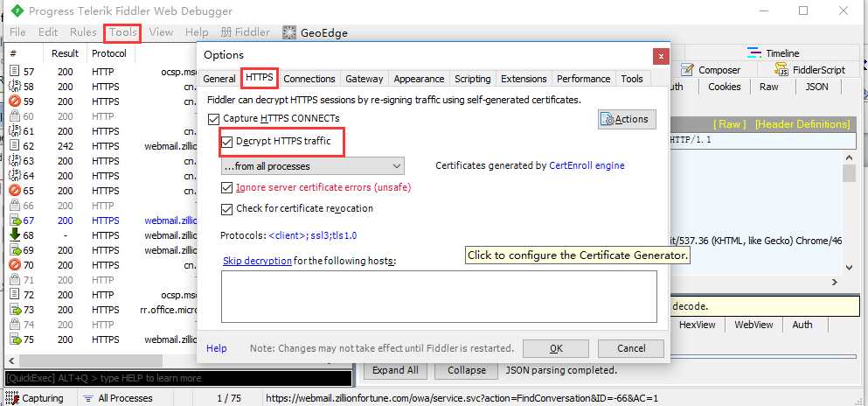Click the post icon in session 75
Viewport: 868px width, 406px height.
[x=15, y=339]
